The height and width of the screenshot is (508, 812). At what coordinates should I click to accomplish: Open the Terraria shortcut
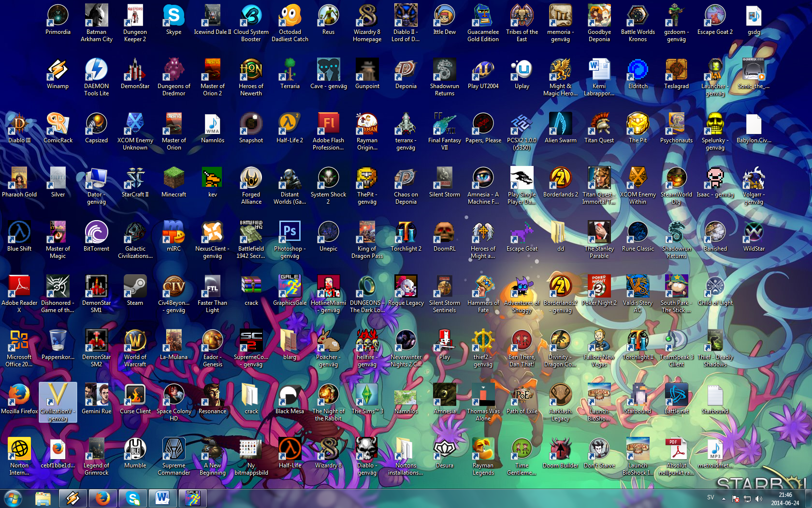click(x=290, y=71)
